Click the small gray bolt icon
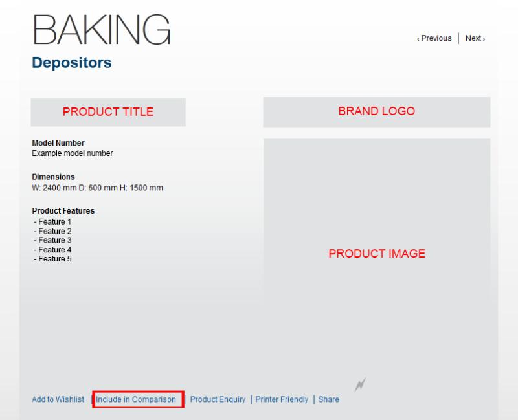The image size is (518, 420). pos(360,385)
